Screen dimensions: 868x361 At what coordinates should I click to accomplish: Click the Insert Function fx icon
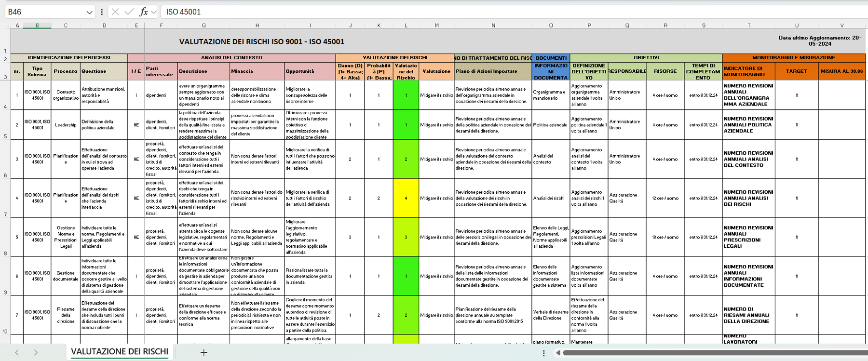pos(143,12)
